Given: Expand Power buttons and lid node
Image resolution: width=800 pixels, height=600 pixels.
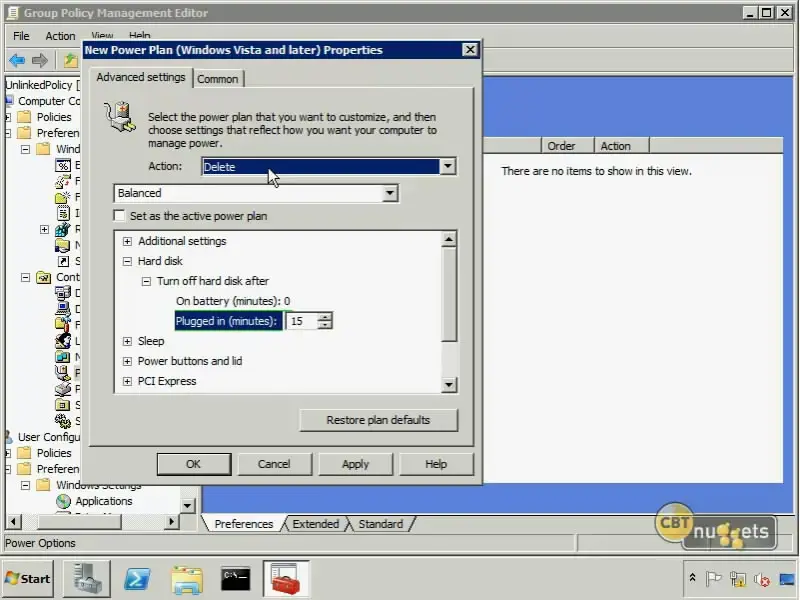Looking at the screenshot, I should pyautogui.click(x=128, y=361).
